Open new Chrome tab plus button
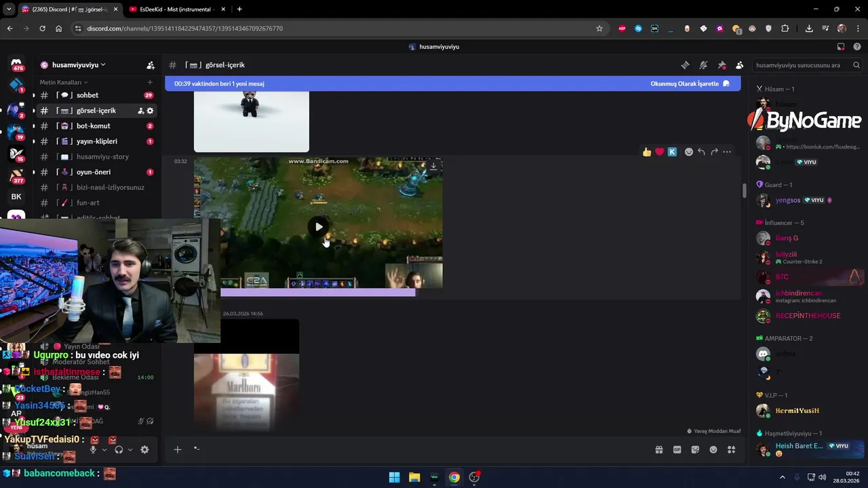This screenshot has width=868, height=488. [239, 9]
